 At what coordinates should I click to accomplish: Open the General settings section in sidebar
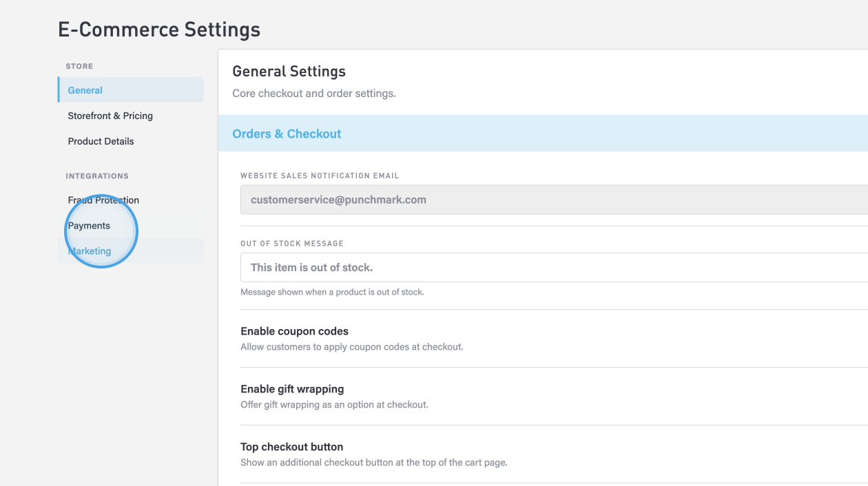click(85, 90)
